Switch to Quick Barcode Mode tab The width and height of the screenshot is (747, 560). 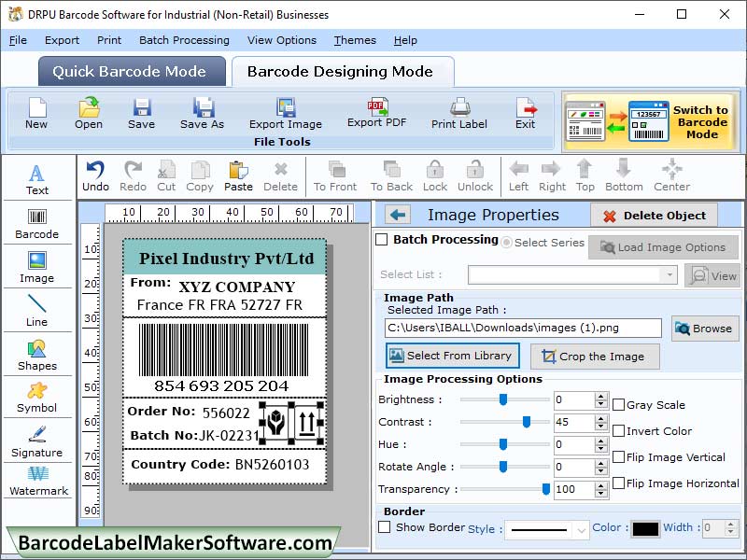(131, 71)
